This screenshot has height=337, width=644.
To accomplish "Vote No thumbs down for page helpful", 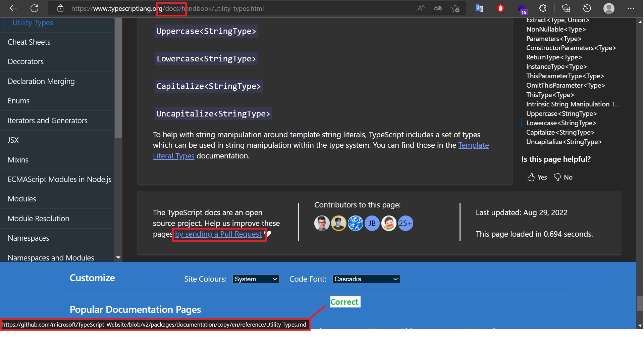I will [x=563, y=177].
